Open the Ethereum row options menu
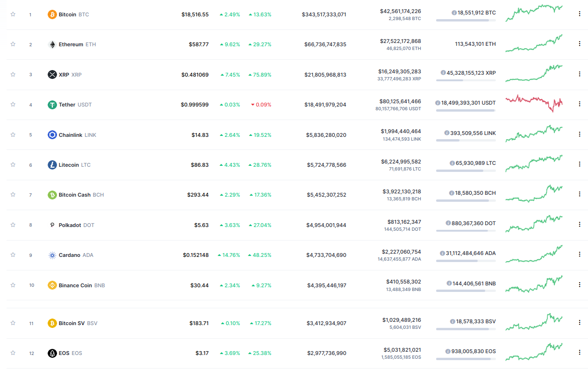 tap(580, 44)
